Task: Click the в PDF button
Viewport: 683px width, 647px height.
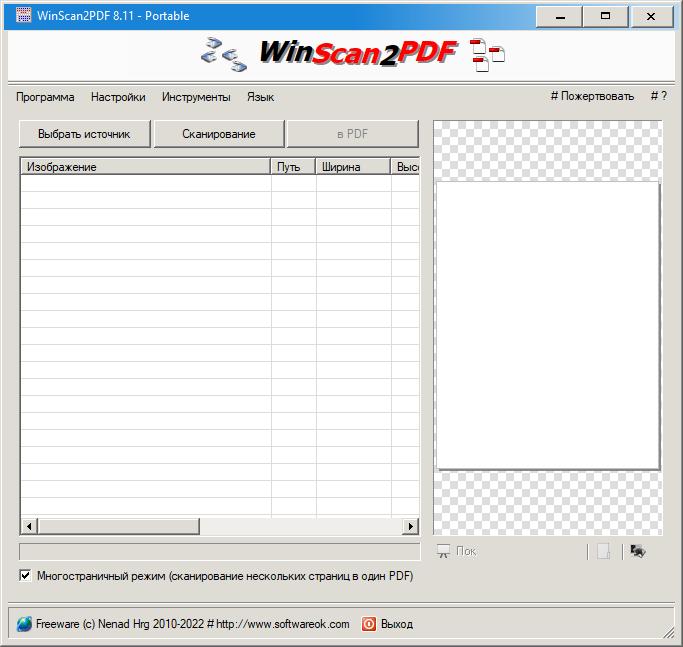Action: [353, 134]
